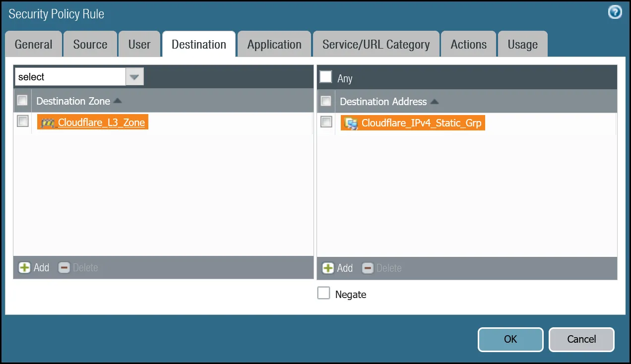
Task: Confirm the rule with OK
Action: click(510, 339)
